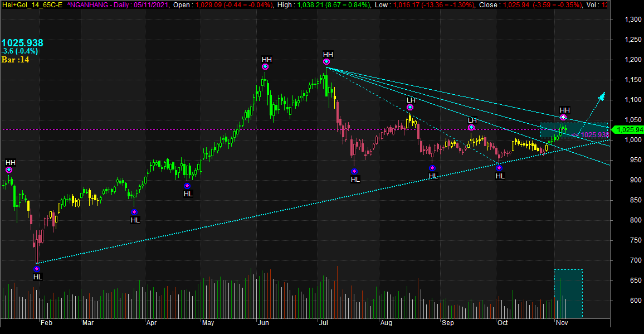The height and width of the screenshot is (334, 644).
Task: Click the Jul label on time axis
Action: 324,322
